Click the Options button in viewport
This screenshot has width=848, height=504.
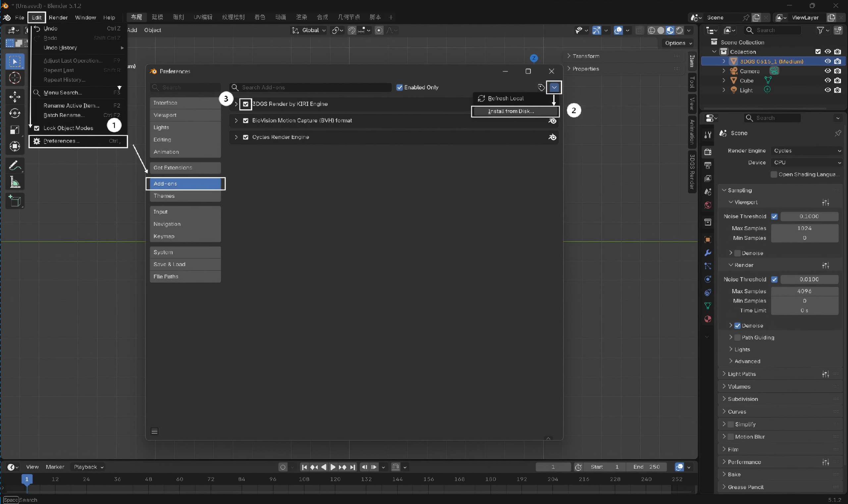(678, 43)
